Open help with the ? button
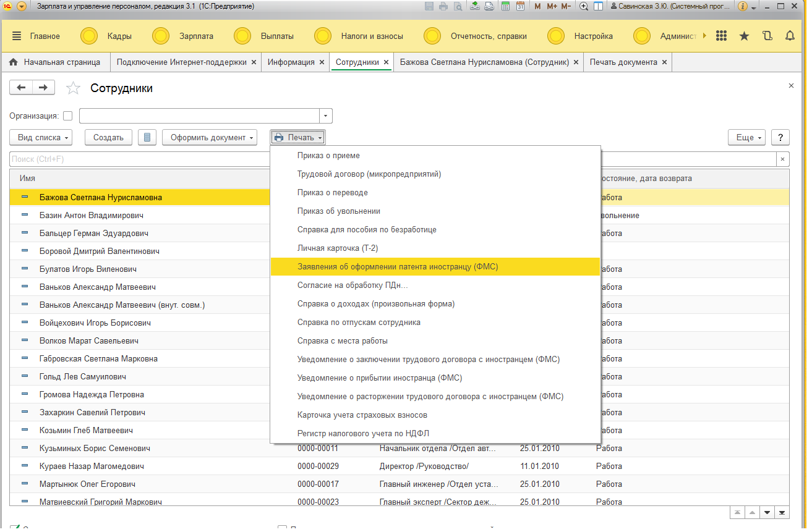The width and height of the screenshot is (812, 532). coord(780,137)
